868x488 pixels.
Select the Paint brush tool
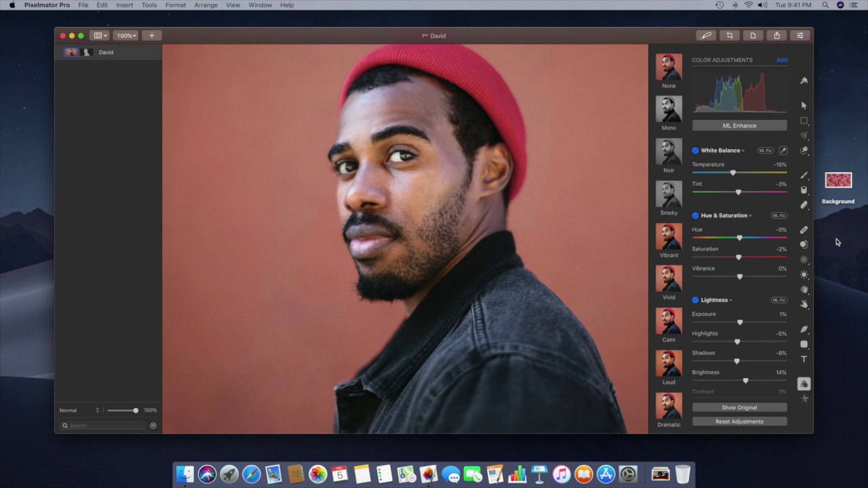[804, 175]
